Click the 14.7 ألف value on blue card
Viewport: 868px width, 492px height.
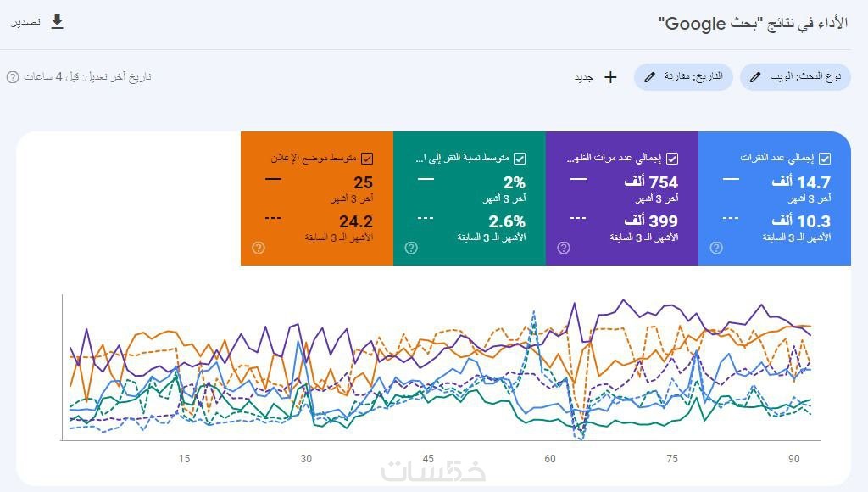pyautogui.click(x=800, y=182)
